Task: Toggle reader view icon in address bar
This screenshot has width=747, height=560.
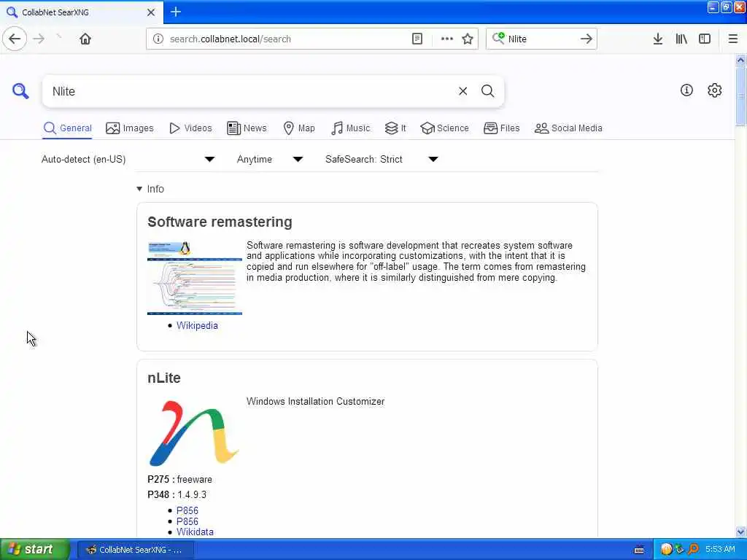Action: (x=417, y=39)
